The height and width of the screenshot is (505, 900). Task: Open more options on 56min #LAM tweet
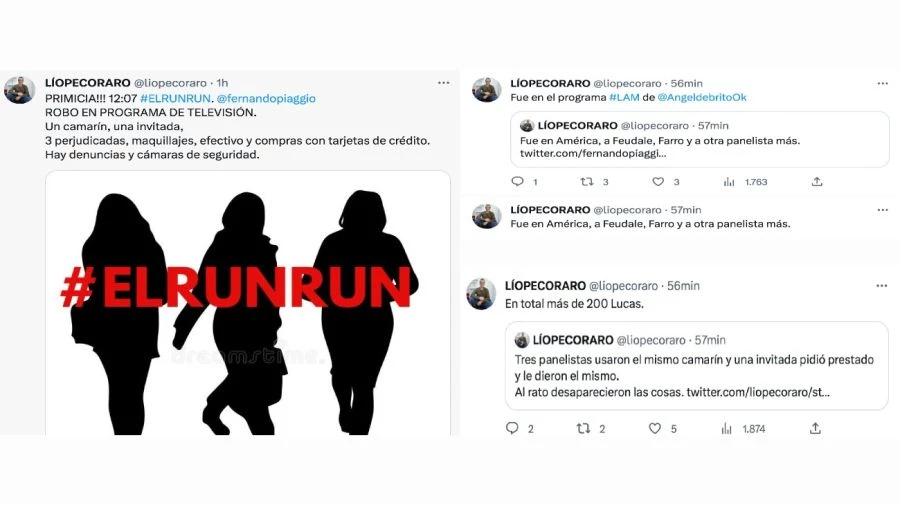[882, 83]
